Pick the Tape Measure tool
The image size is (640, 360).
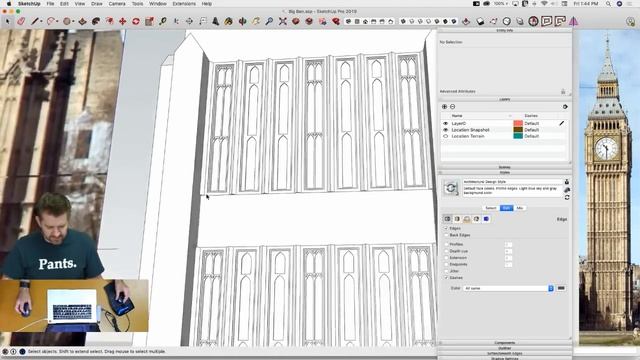[x=163, y=21]
